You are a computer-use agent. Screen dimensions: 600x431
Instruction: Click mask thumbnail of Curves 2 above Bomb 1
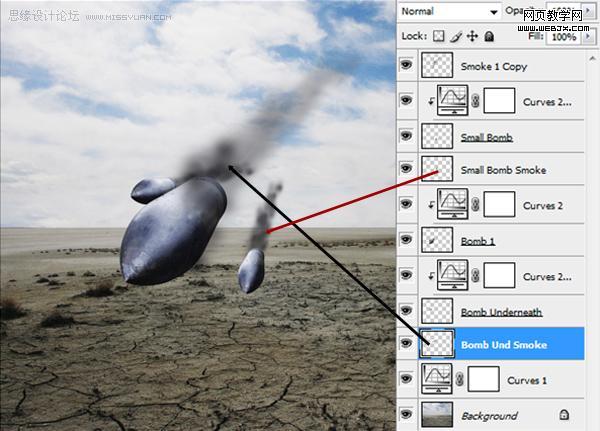point(499,204)
